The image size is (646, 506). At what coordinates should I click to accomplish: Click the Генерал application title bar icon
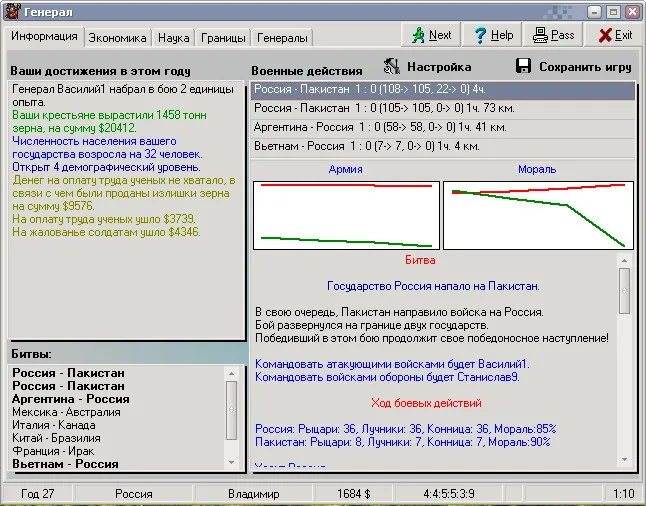click(x=13, y=11)
